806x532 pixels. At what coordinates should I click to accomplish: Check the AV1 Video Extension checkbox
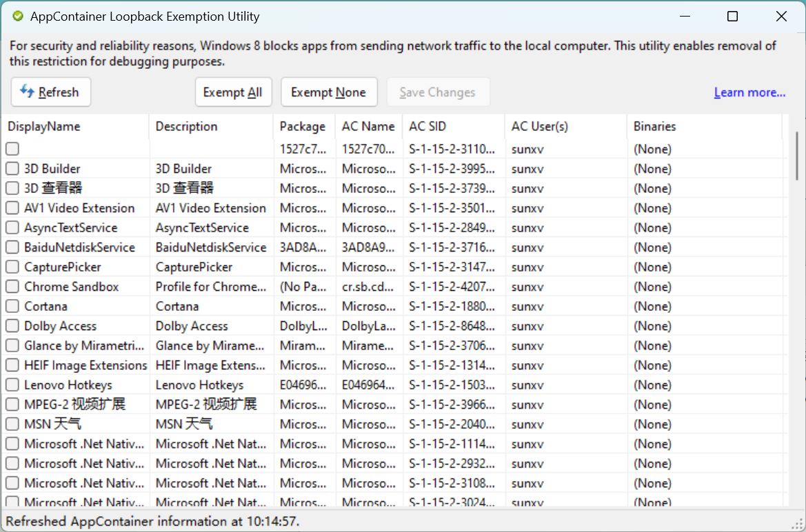(12, 208)
